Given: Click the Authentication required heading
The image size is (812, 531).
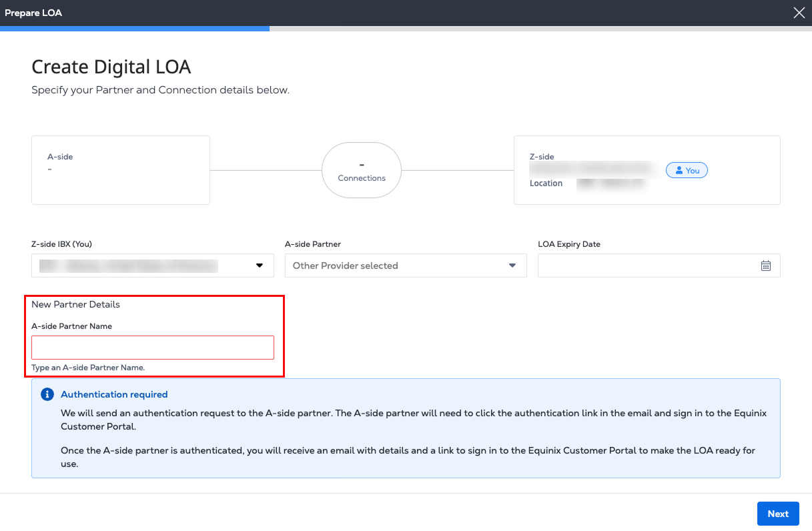Looking at the screenshot, I should pos(114,394).
